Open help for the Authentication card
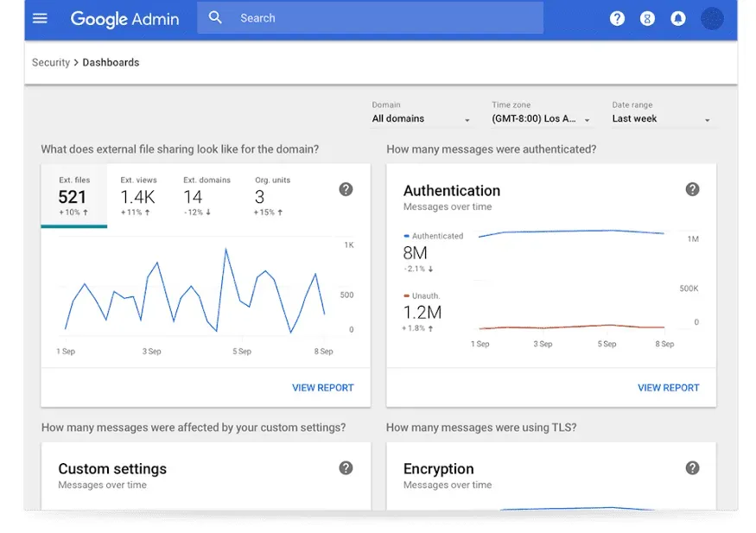 click(x=692, y=189)
